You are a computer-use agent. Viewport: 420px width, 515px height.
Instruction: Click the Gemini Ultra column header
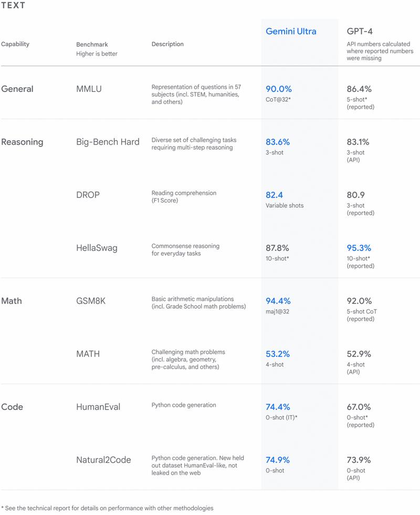[x=291, y=31]
